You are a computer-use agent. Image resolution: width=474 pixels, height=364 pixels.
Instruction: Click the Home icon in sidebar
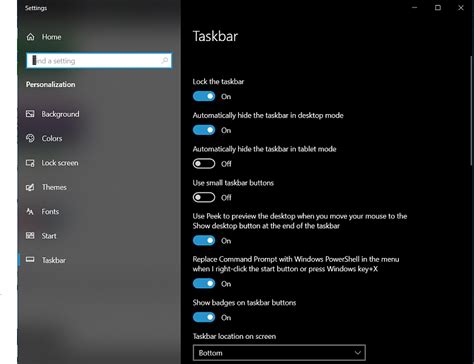coord(30,37)
